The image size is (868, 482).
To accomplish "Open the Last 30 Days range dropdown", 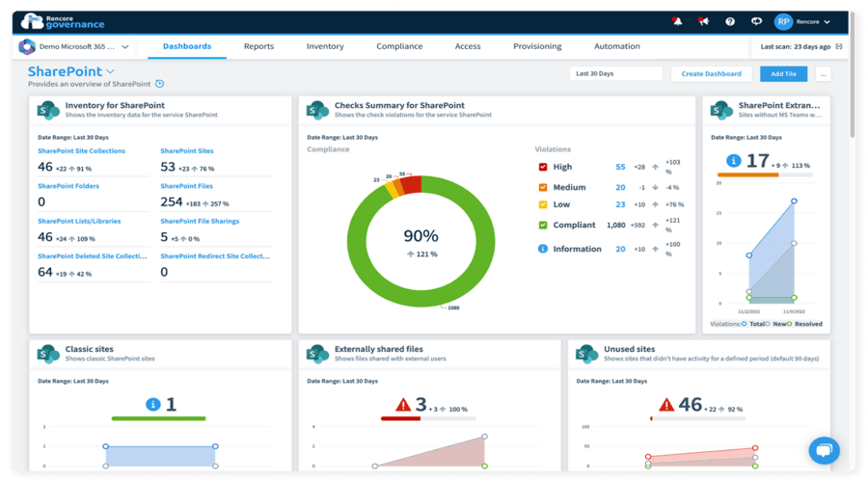I will click(x=615, y=73).
